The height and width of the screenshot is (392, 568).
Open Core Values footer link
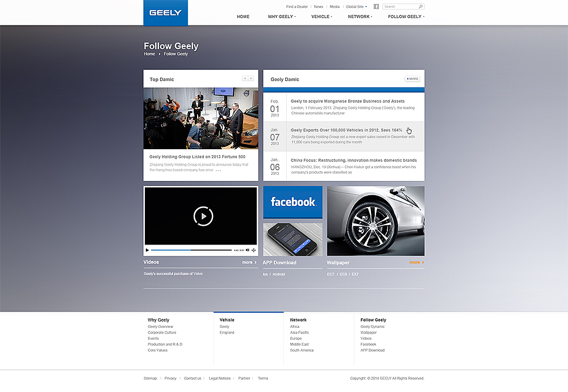(157, 351)
